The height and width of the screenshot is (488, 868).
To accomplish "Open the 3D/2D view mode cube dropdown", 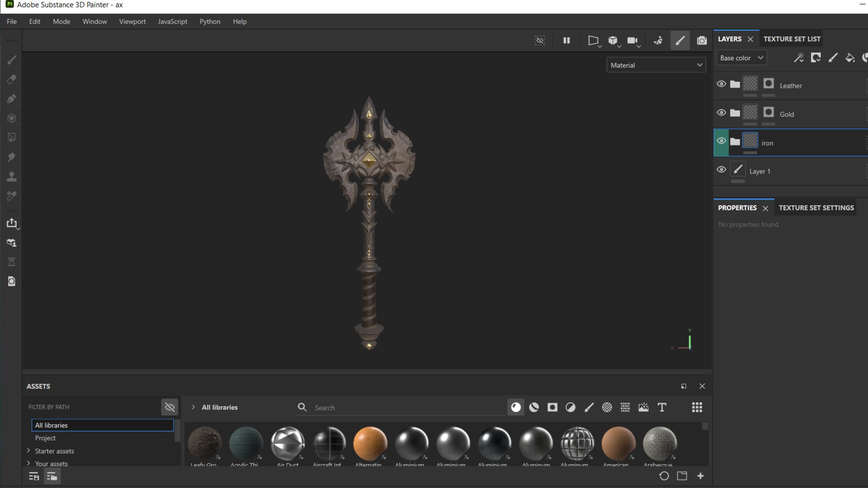I will (614, 41).
